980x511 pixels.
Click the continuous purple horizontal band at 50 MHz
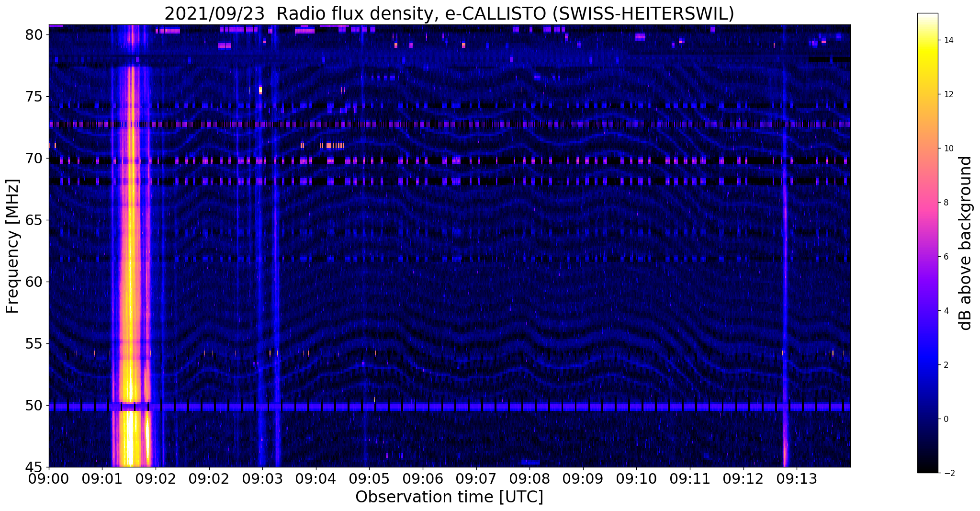[x=449, y=407]
